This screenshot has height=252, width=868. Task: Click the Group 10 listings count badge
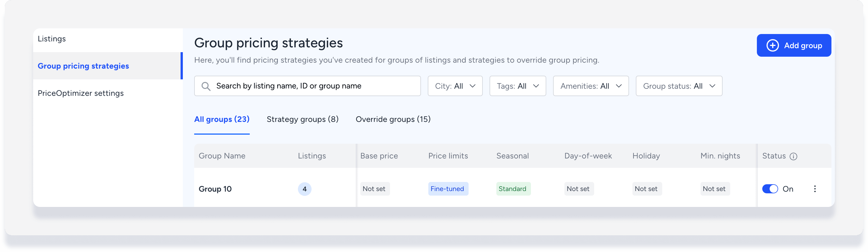pyautogui.click(x=304, y=189)
